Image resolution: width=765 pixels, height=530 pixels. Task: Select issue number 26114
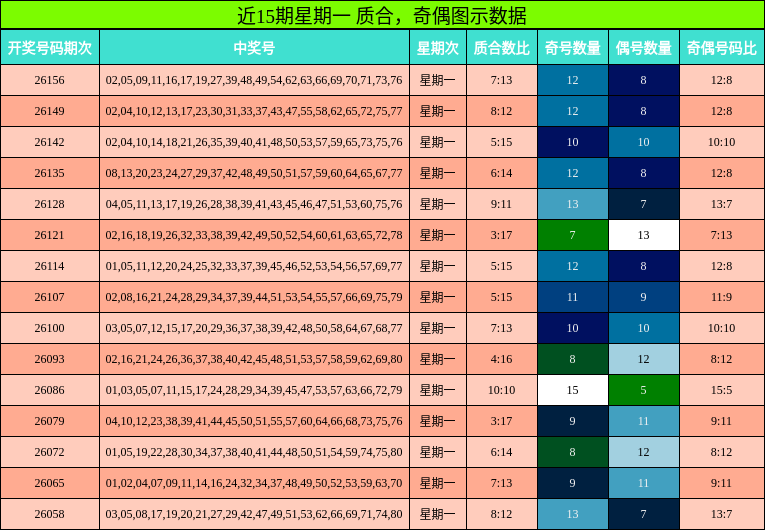(x=49, y=266)
